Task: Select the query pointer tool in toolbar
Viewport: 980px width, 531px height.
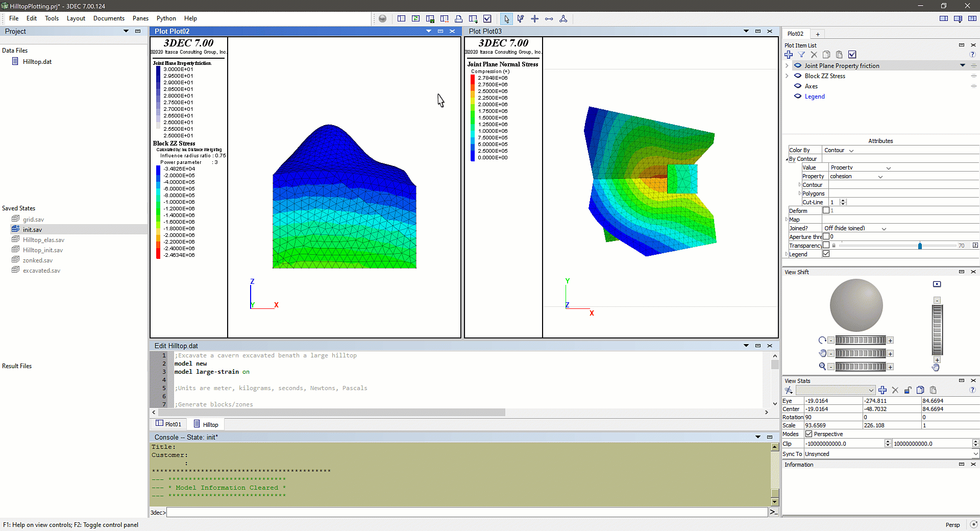Action: (521, 19)
